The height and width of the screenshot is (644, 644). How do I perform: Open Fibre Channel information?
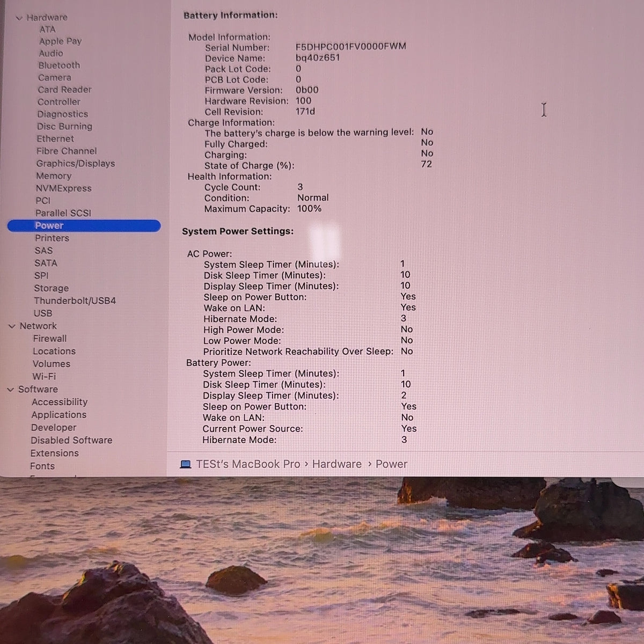click(x=67, y=151)
